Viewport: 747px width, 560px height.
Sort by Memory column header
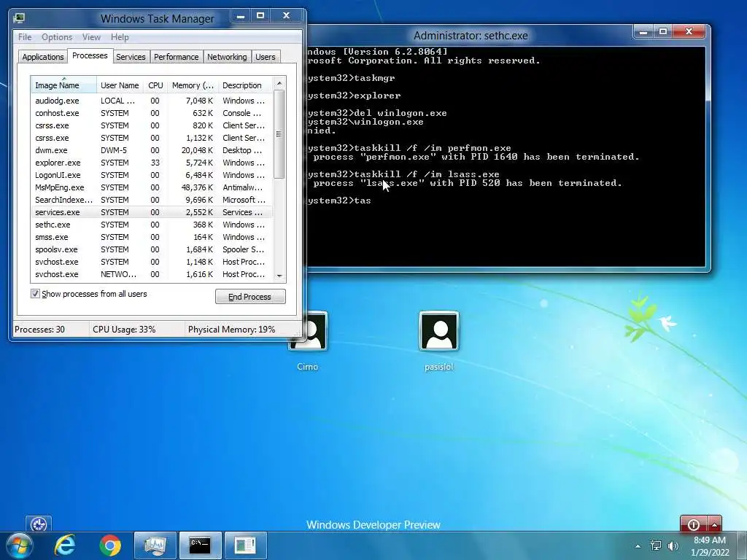point(193,85)
